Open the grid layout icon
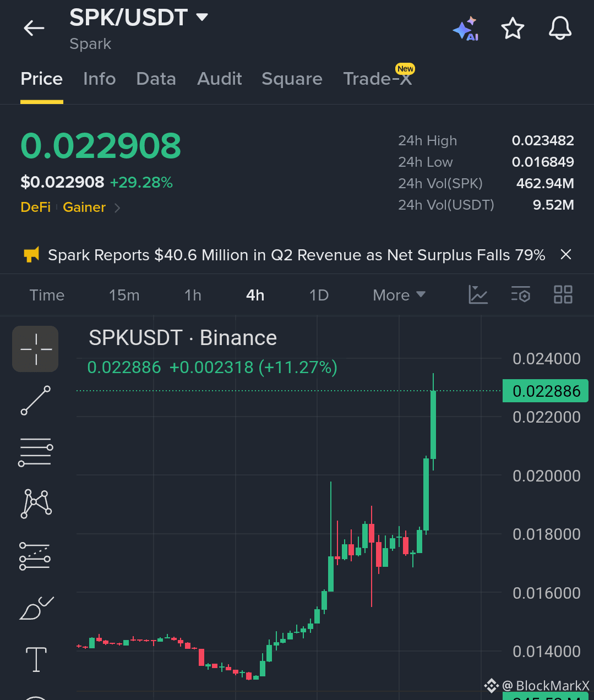The image size is (594, 700). coord(563,295)
